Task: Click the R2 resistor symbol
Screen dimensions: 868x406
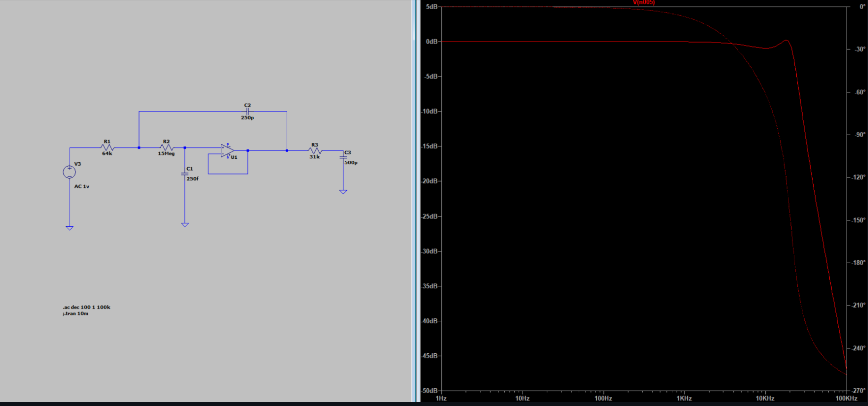Action: coord(166,147)
